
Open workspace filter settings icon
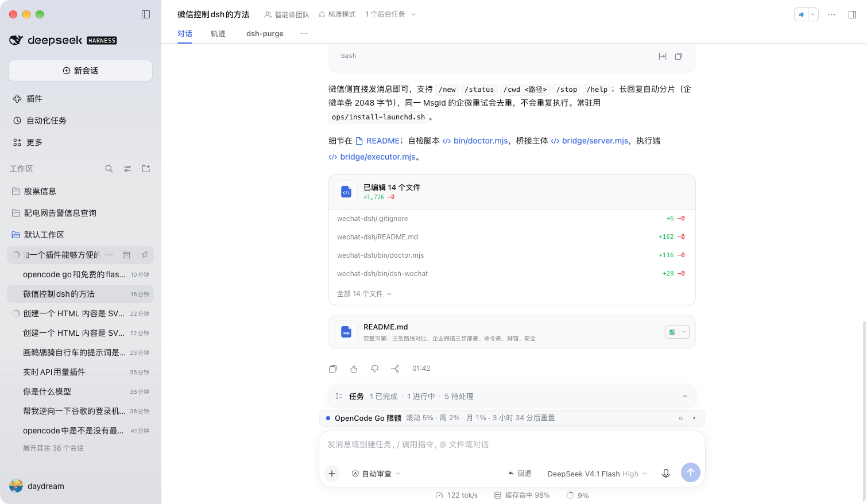click(127, 169)
